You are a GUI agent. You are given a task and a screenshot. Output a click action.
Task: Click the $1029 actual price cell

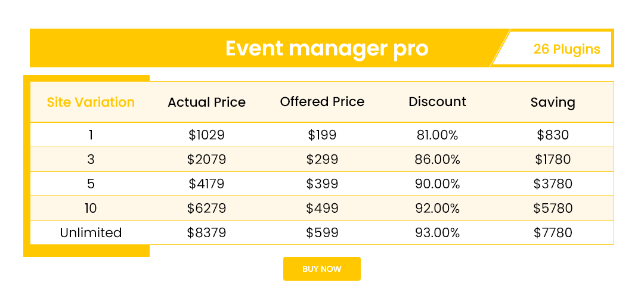[206, 135]
